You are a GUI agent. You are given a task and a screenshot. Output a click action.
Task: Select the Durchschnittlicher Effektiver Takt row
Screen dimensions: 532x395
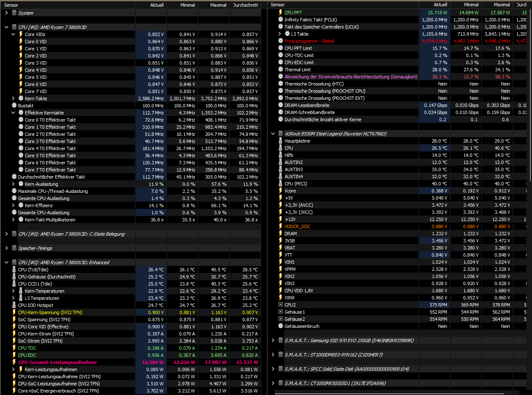pos(132,177)
